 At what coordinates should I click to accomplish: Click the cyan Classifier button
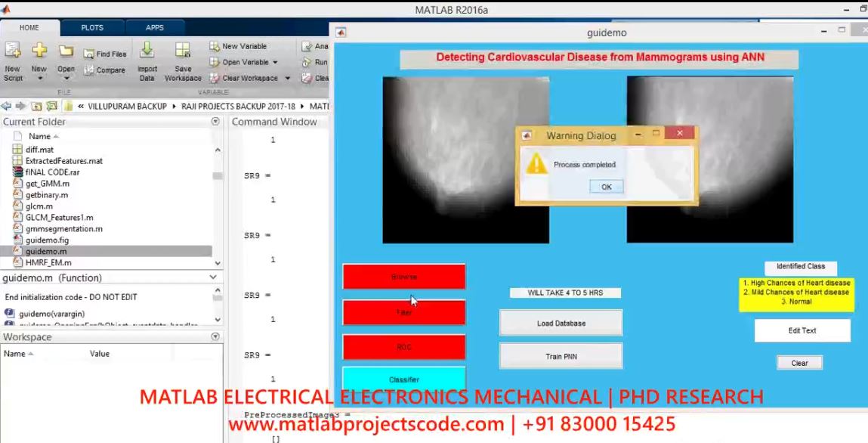[404, 379]
